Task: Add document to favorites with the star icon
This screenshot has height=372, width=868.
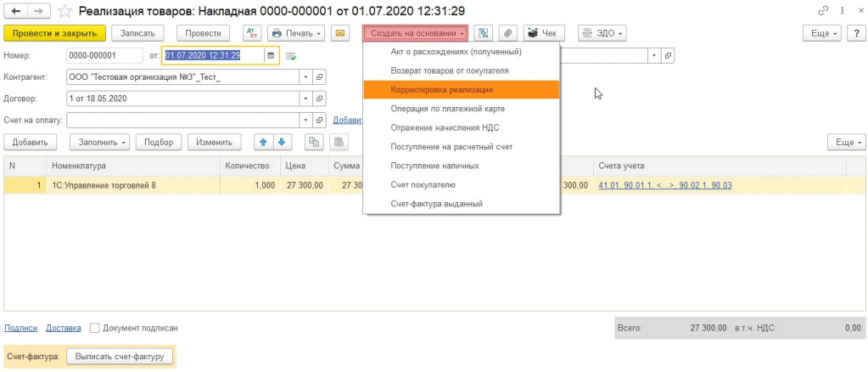Action: pyautogui.click(x=65, y=10)
